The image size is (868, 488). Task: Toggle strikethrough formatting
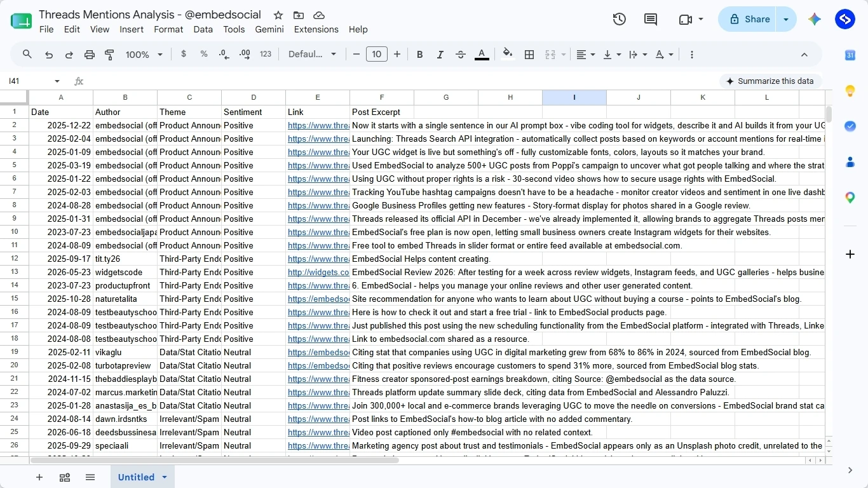[461, 55]
